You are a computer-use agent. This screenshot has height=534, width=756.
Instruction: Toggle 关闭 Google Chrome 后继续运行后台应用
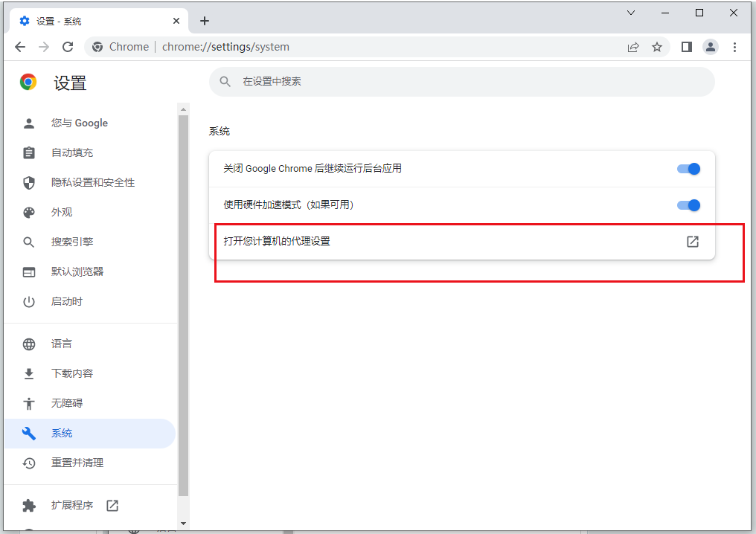point(688,169)
